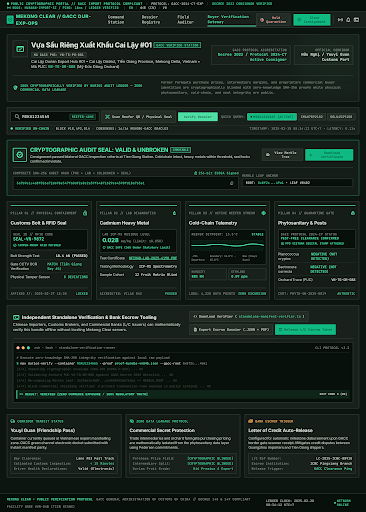Image resolution: width=366 pixels, height=512 pixels.
Task: Click the PASSED status on Pillar 02 footer
Action: click(171, 294)
